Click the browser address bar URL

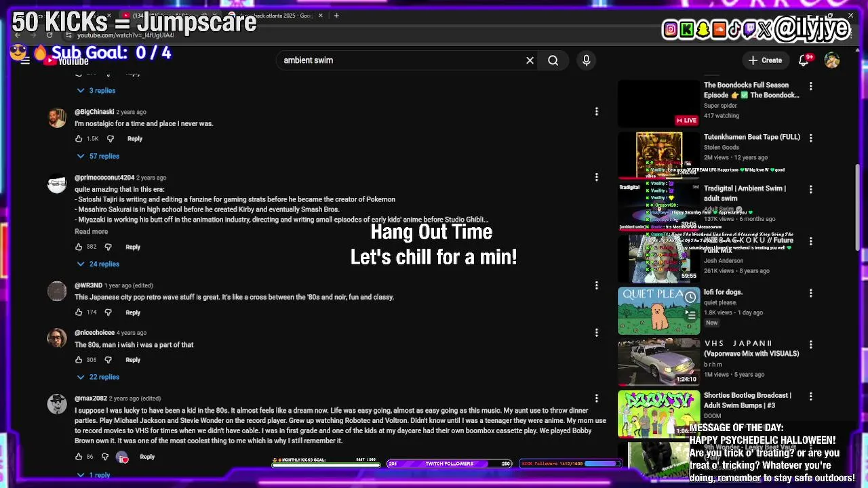tap(126, 35)
